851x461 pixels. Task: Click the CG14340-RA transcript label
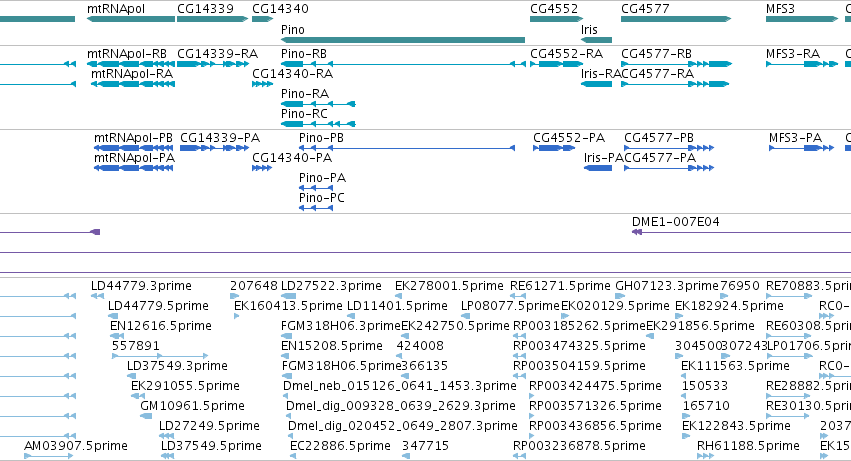(293, 73)
